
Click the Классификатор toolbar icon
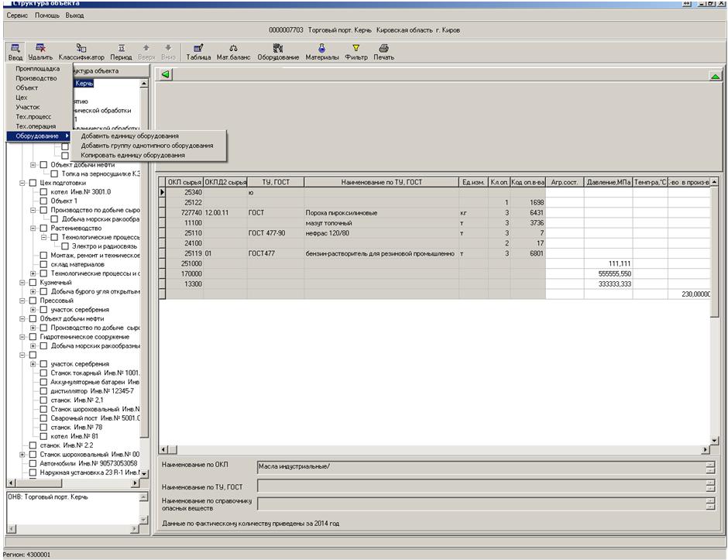(81, 48)
